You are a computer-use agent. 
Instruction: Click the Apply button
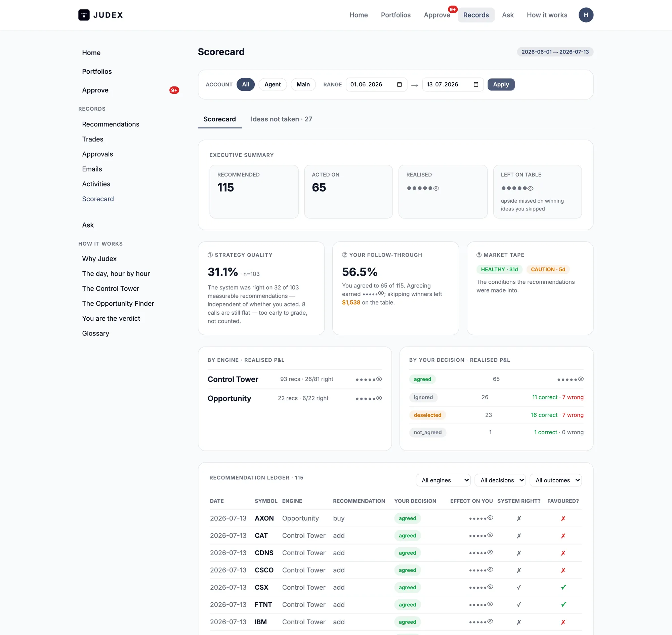501,84
